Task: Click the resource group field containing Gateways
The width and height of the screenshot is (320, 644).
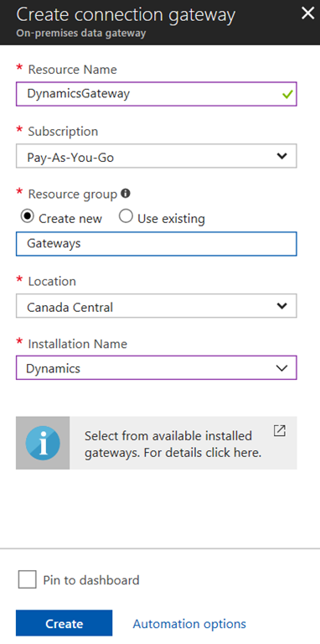Action: pos(157,244)
